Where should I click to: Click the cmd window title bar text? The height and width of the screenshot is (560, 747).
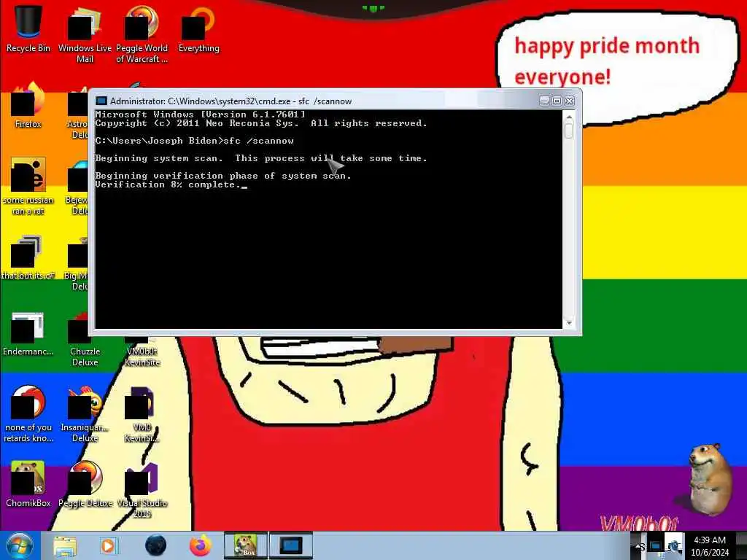(231, 101)
